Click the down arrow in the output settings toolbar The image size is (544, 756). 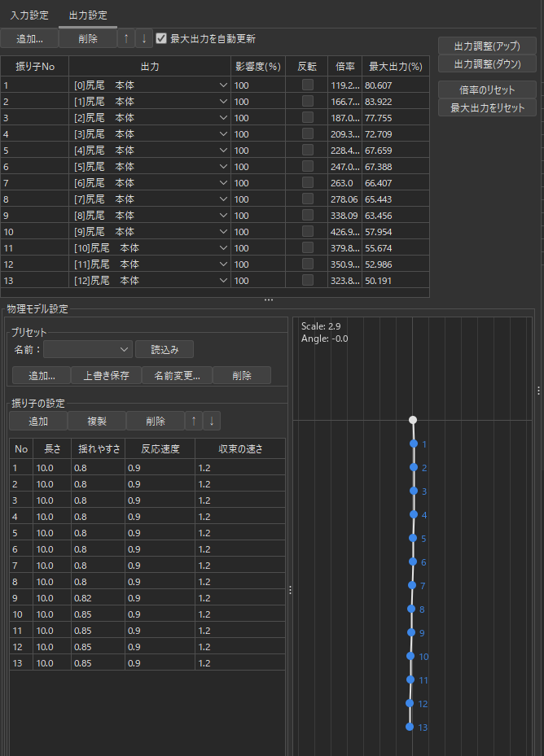pyautogui.click(x=143, y=38)
